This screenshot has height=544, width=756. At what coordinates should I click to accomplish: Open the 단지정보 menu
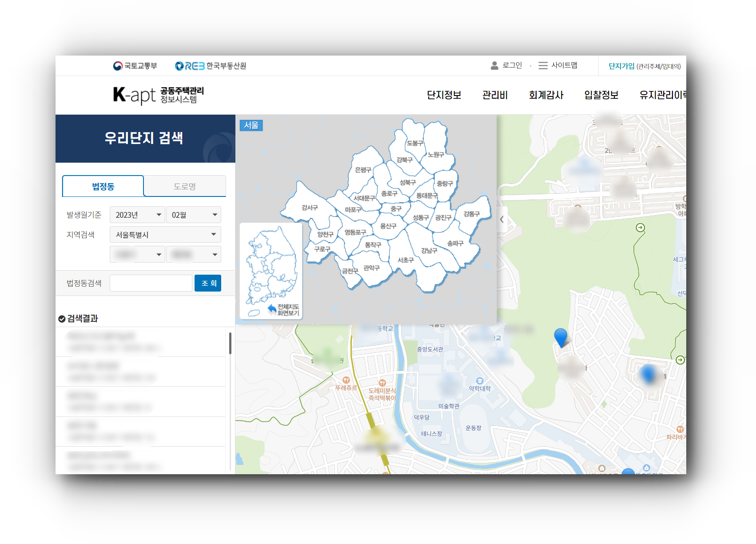[x=444, y=95]
